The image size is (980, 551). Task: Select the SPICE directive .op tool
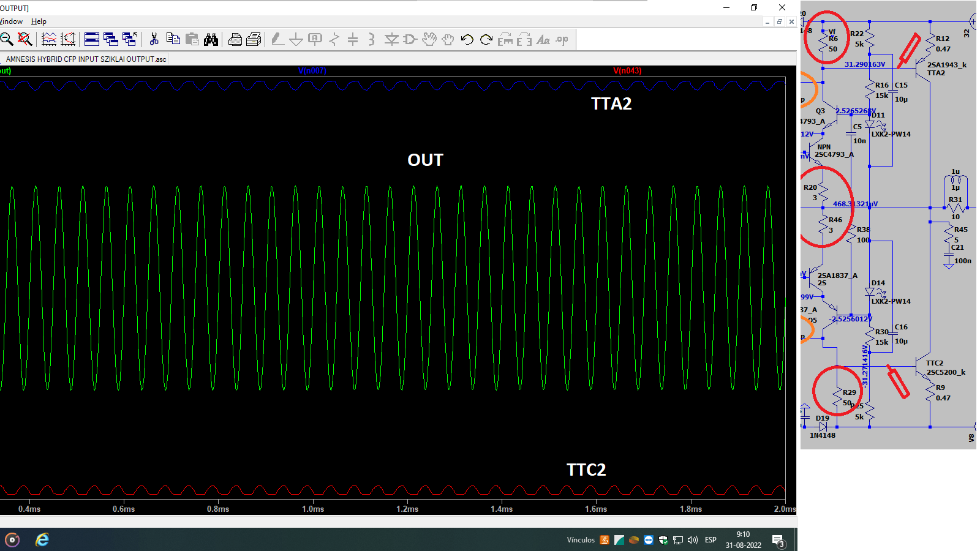(x=562, y=40)
